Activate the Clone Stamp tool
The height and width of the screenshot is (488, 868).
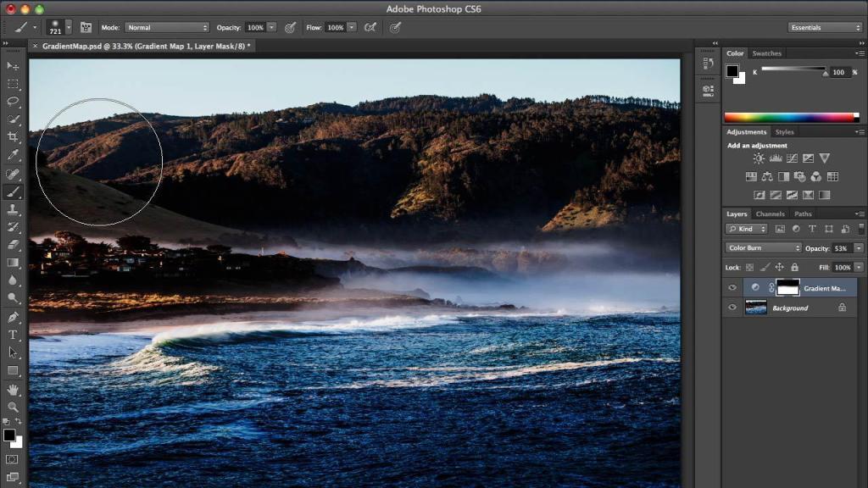(x=13, y=208)
